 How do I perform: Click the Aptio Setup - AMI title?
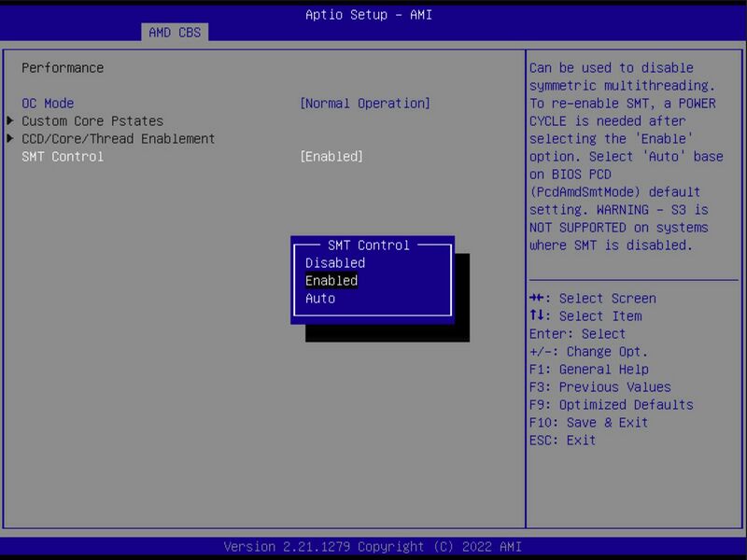point(369,15)
